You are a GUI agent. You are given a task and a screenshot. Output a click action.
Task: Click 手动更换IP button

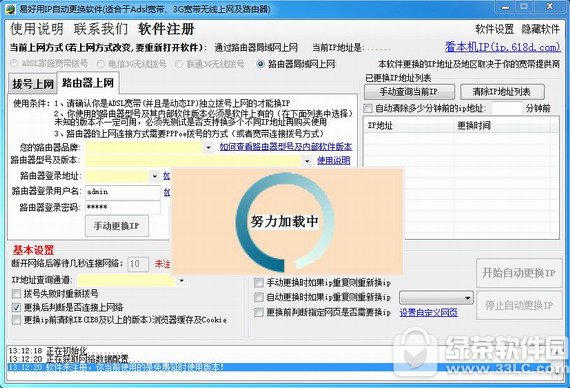click(117, 226)
